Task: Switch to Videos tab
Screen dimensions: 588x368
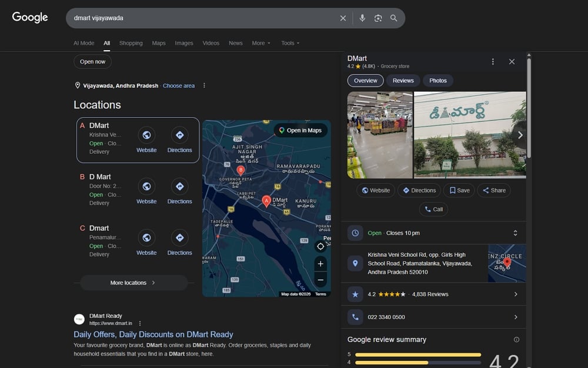Action: 211,43
